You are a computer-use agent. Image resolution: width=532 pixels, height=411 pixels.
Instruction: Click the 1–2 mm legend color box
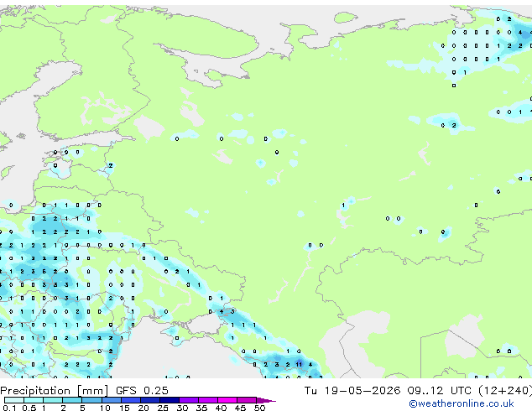53,400
